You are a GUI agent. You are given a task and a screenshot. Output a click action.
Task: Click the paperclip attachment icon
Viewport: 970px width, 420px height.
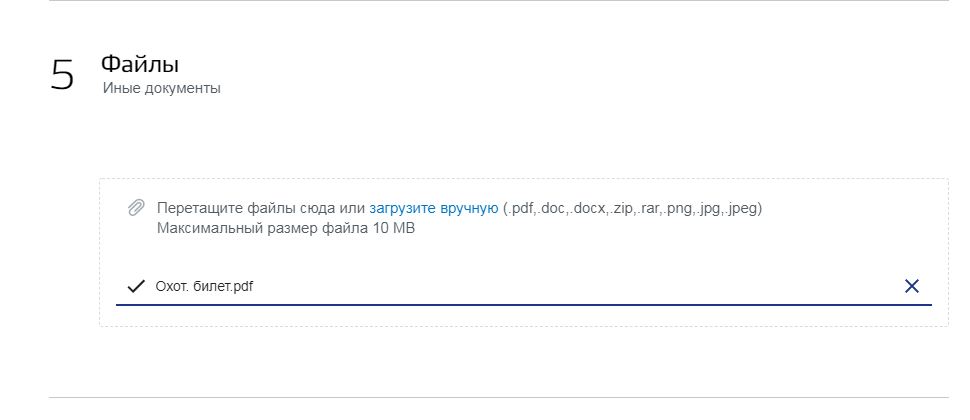135,208
